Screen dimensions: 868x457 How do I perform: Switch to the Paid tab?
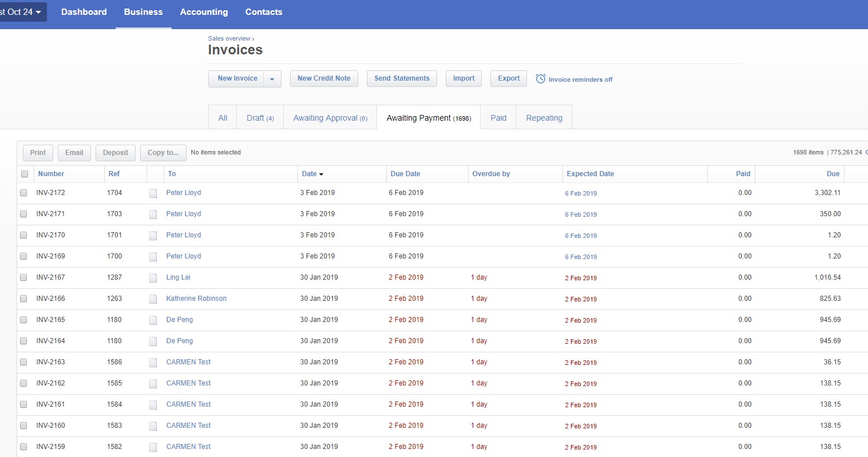tap(498, 118)
